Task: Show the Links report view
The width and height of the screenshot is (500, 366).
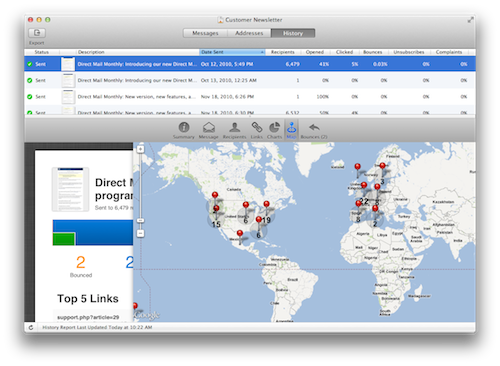Action: tap(256, 130)
